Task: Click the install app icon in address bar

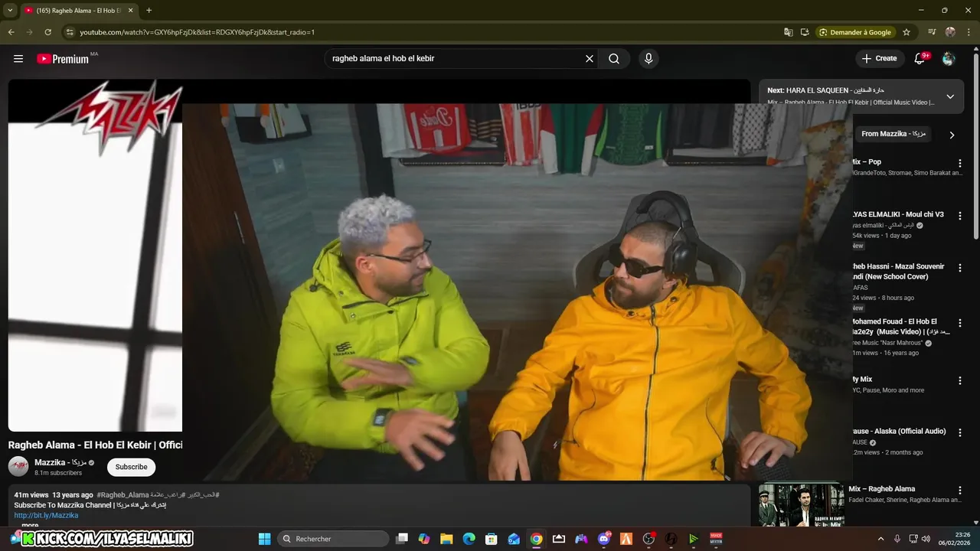Action: point(805,32)
